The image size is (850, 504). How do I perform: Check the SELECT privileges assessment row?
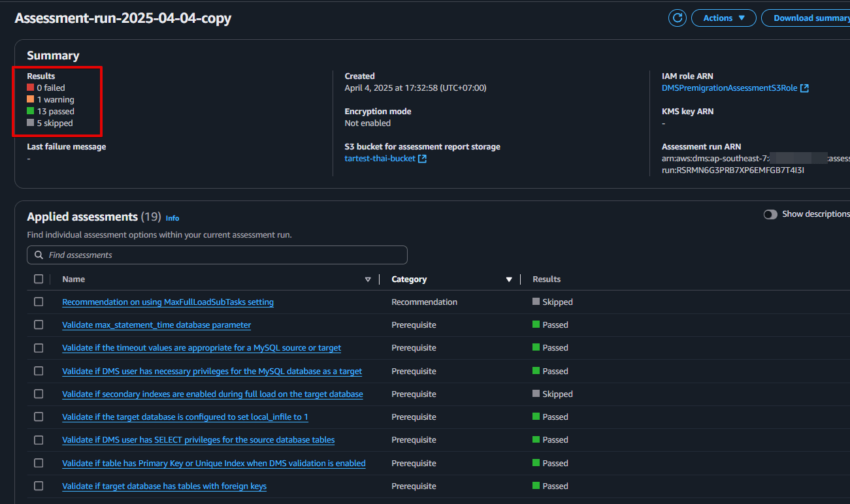click(39, 439)
